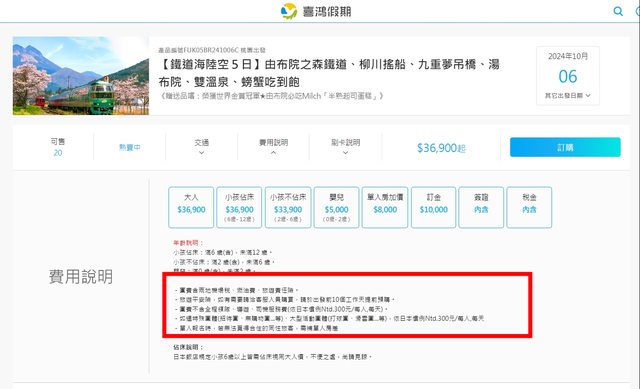Select the 單人房加價 $8,000 card

click(x=385, y=207)
